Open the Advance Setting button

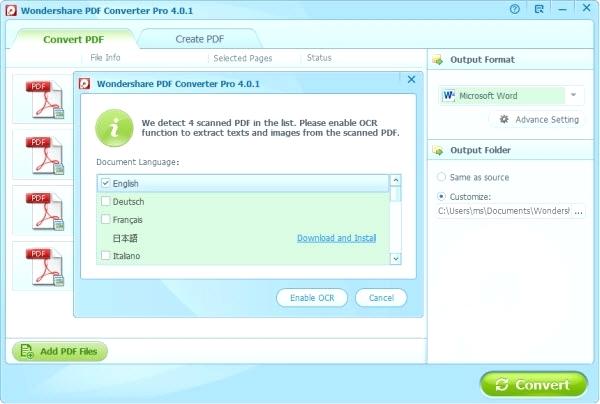pos(537,119)
